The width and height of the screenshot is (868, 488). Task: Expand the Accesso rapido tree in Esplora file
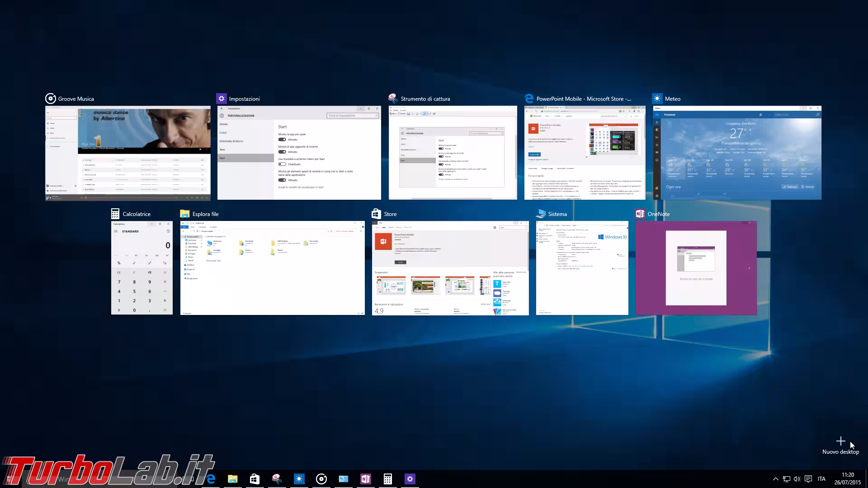coord(184,236)
